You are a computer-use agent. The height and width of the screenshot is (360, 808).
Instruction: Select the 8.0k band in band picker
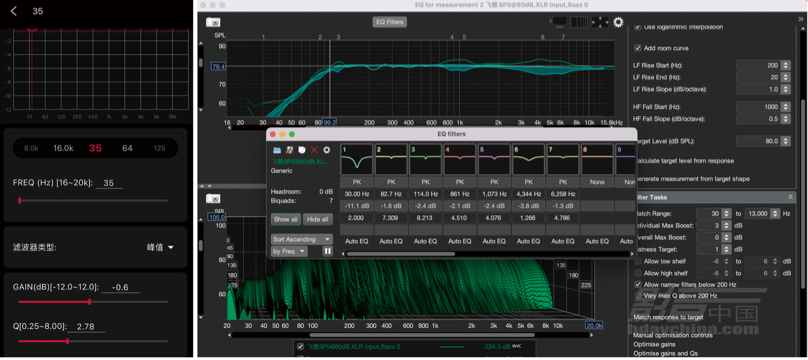click(31, 148)
